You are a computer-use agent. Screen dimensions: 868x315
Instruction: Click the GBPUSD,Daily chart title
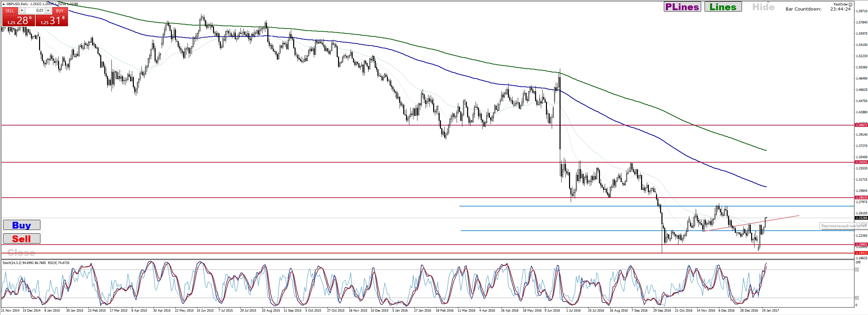click(x=17, y=4)
